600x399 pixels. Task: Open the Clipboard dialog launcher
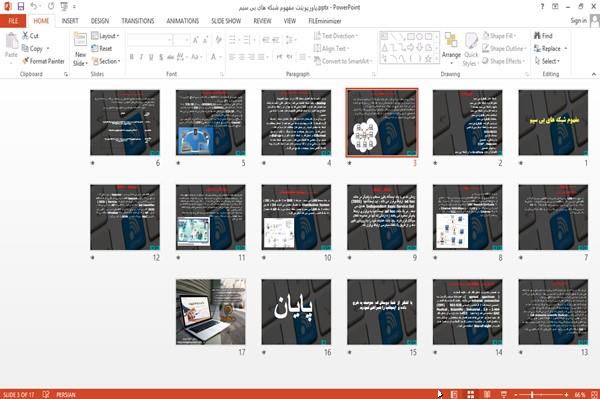(x=66, y=74)
